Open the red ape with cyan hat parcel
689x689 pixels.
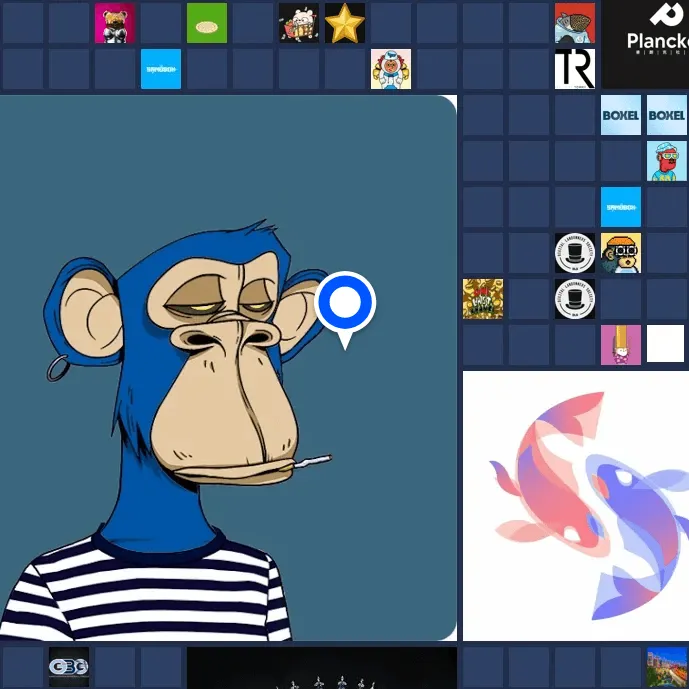(x=667, y=161)
